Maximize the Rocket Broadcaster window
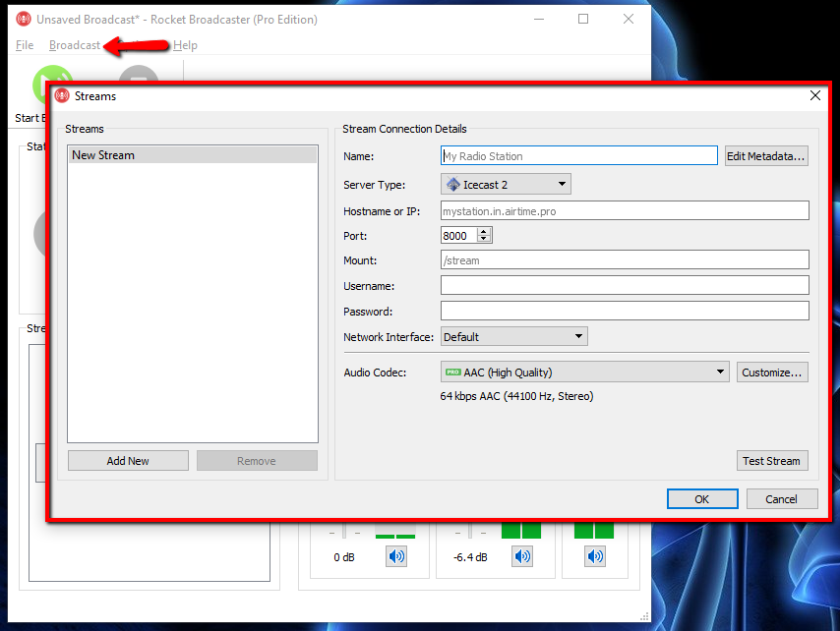Image resolution: width=840 pixels, height=631 pixels. click(583, 20)
